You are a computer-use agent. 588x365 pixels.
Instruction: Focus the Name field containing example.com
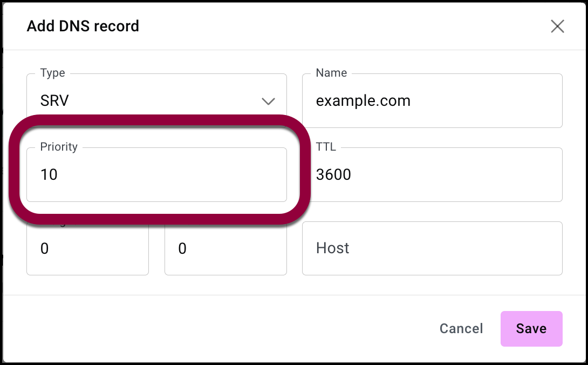pyautogui.click(x=432, y=101)
